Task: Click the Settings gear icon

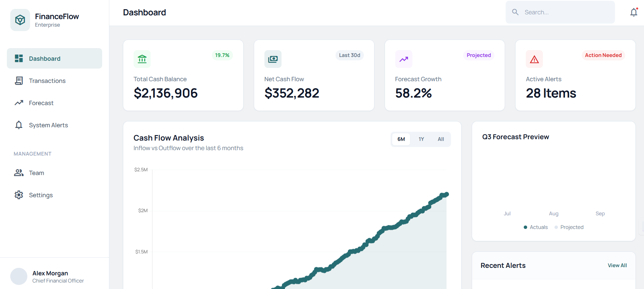Action: [19, 195]
